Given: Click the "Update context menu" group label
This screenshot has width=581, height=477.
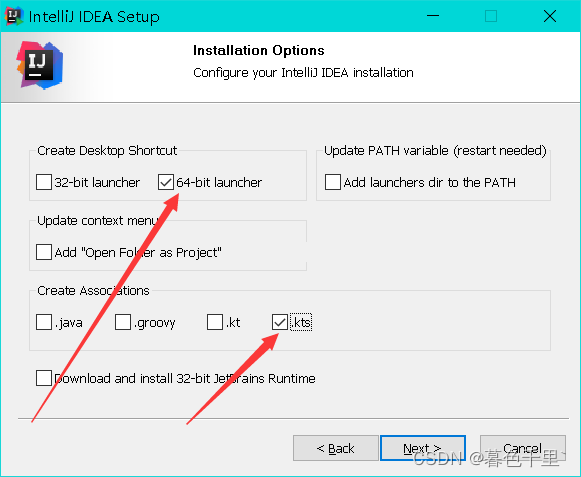Looking at the screenshot, I should click(x=98, y=221).
